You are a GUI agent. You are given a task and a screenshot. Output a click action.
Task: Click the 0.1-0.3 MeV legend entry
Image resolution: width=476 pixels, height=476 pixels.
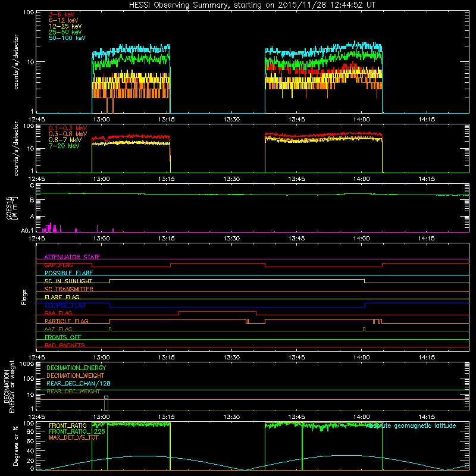pyautogui.click(x=68, y=128)
